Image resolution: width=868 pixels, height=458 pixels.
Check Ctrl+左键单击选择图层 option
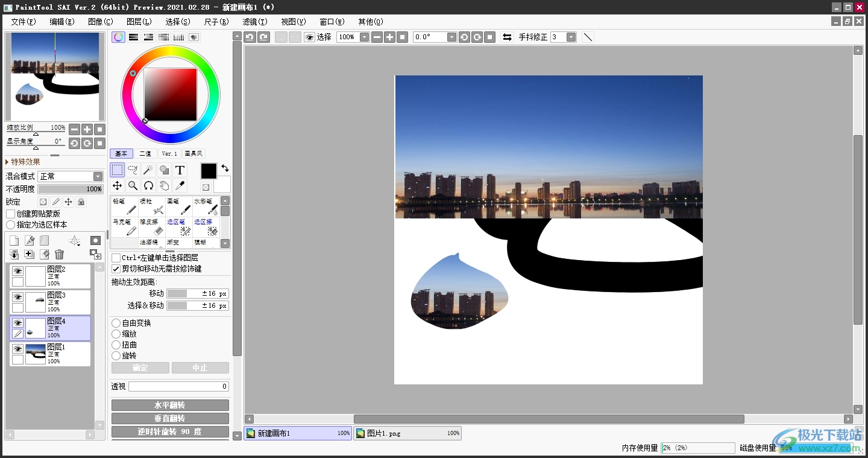coord(116,258)
